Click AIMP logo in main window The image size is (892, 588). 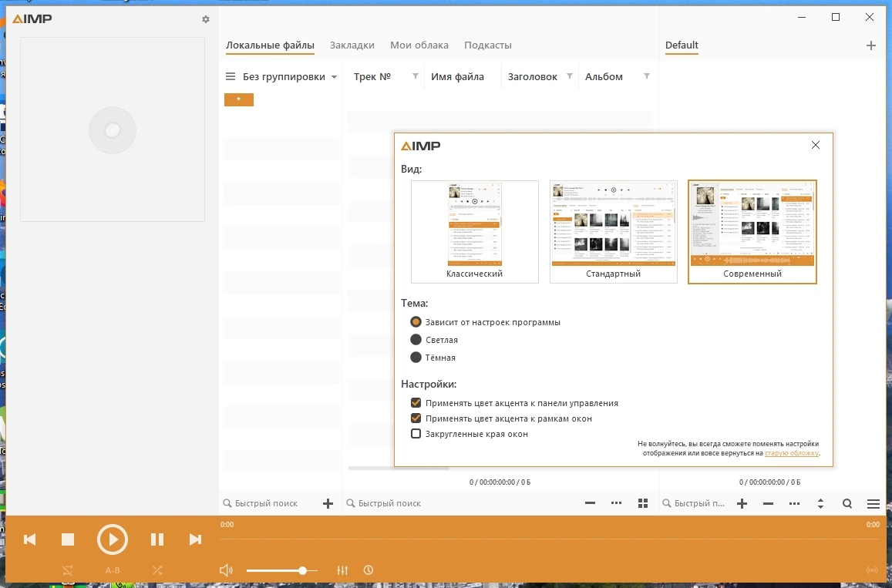point(32,18)
